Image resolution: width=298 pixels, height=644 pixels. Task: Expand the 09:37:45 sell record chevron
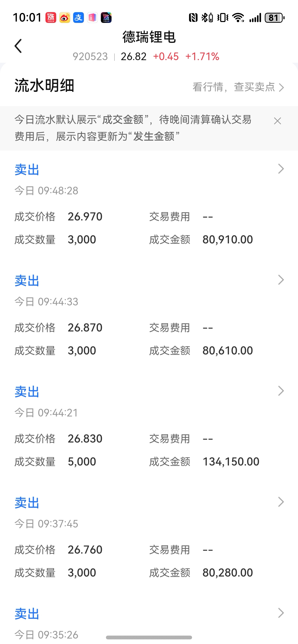(281, 502)
